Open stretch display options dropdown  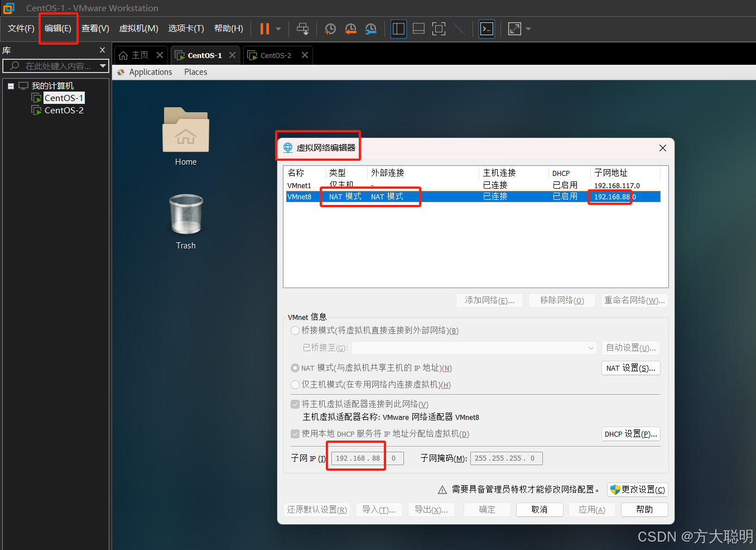click(528, 28)
